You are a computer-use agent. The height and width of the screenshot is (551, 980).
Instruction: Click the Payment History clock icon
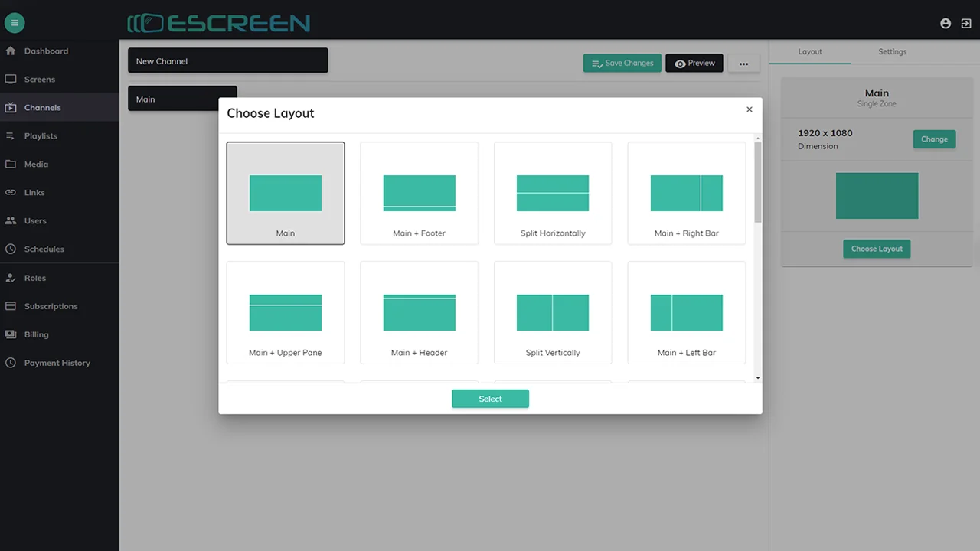[11, 363]
